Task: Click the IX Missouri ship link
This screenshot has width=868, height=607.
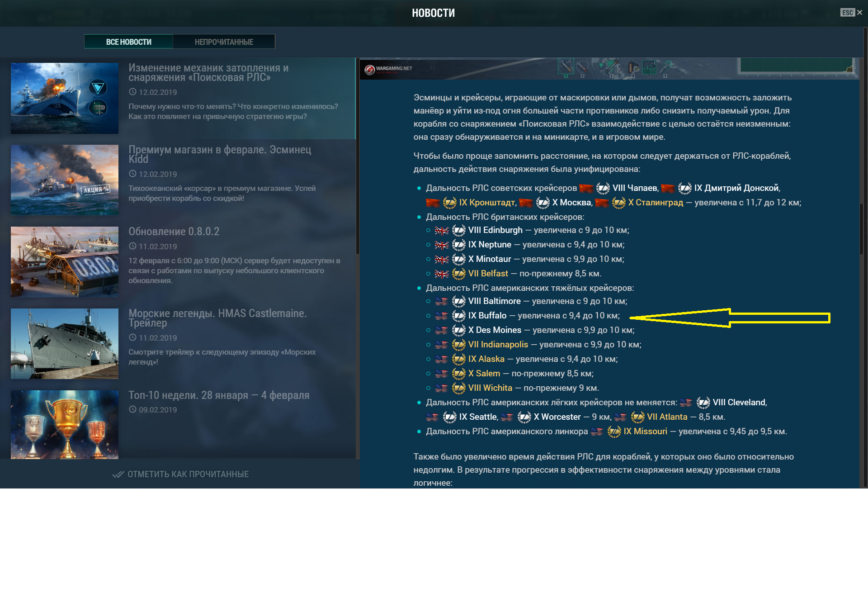Action: (x=646, y=431)
